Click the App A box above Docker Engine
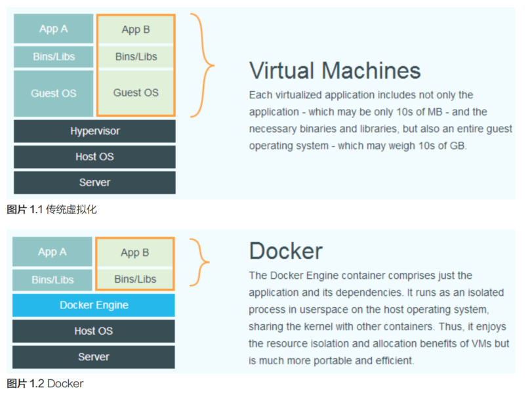This screenshot has width=532, height=395. [52, 251]
